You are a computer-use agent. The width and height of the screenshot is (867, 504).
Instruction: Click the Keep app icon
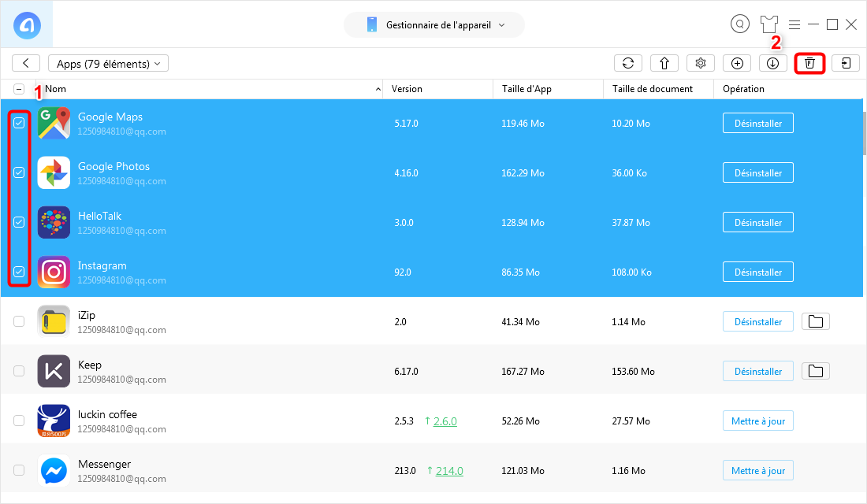point(54,371)
